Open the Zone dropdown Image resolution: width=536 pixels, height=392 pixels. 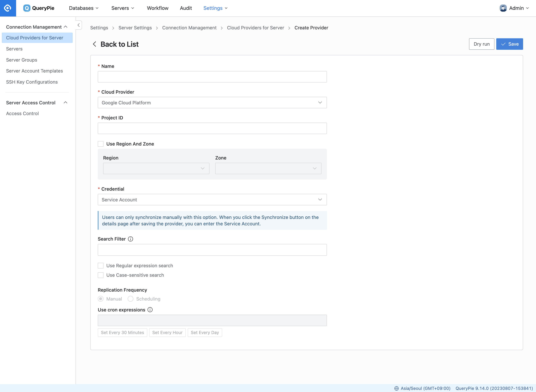(x=268, y=168)
